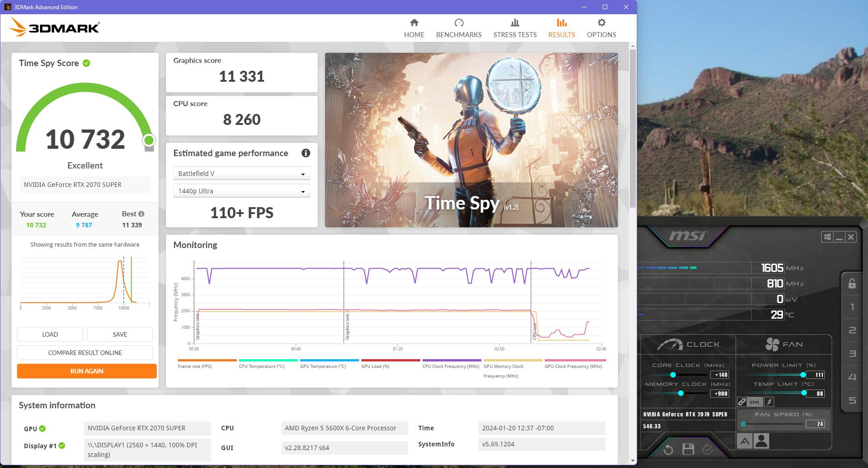The image size is (868, 468).
Task: Click the 3DMark logo
Action: pyautogui.click(x=54, y=28)
